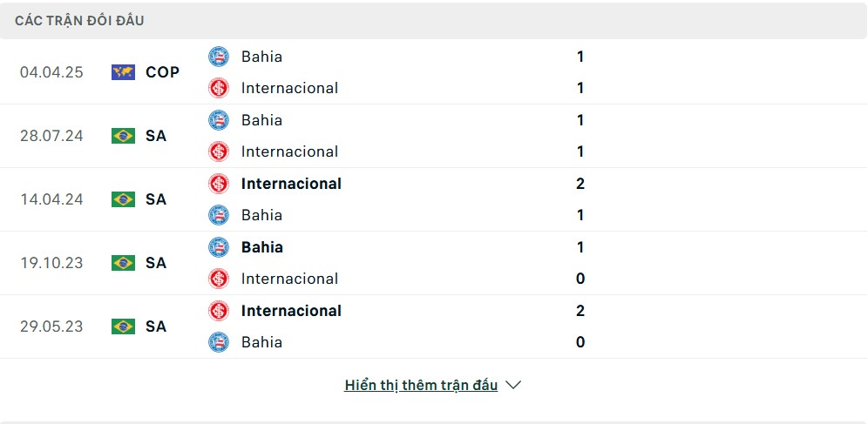Click Brazil flag in 29.05.23 row
This screenshot has width=868, height=424.
tap(123, 326)
